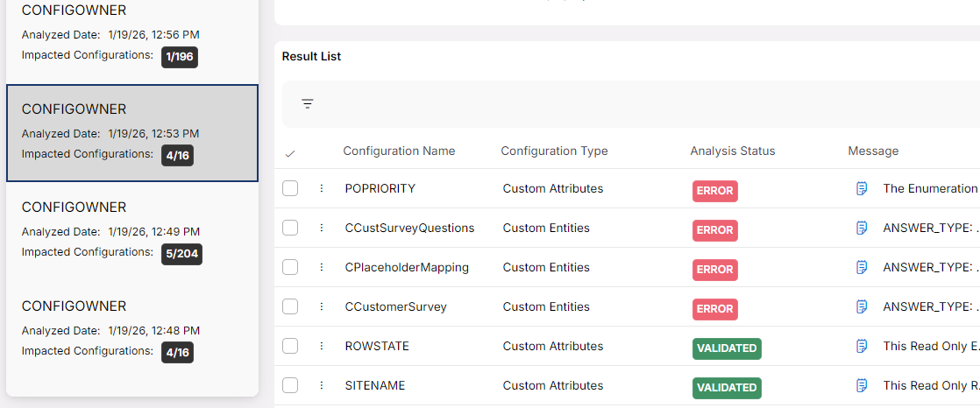View message details icon for CCustomerSurvey
The width and height of the screenshot is (980, 408).
coord(862,306)
